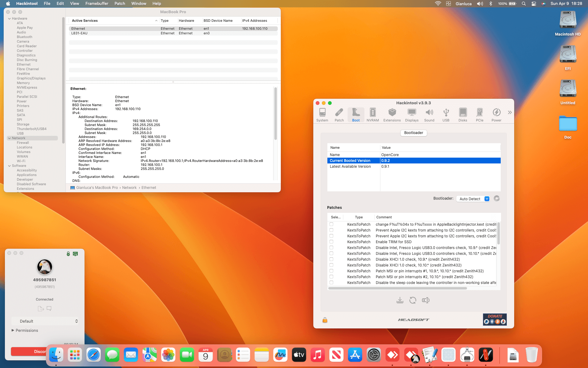Open the Bootloader Auto Detect dropdown
Screen dimensions: 588x368
pos(473,199)
